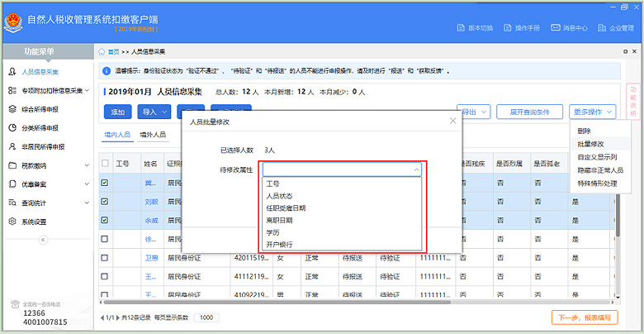
Task: Open 系统设置 in the sidebar
Action: 33,222
